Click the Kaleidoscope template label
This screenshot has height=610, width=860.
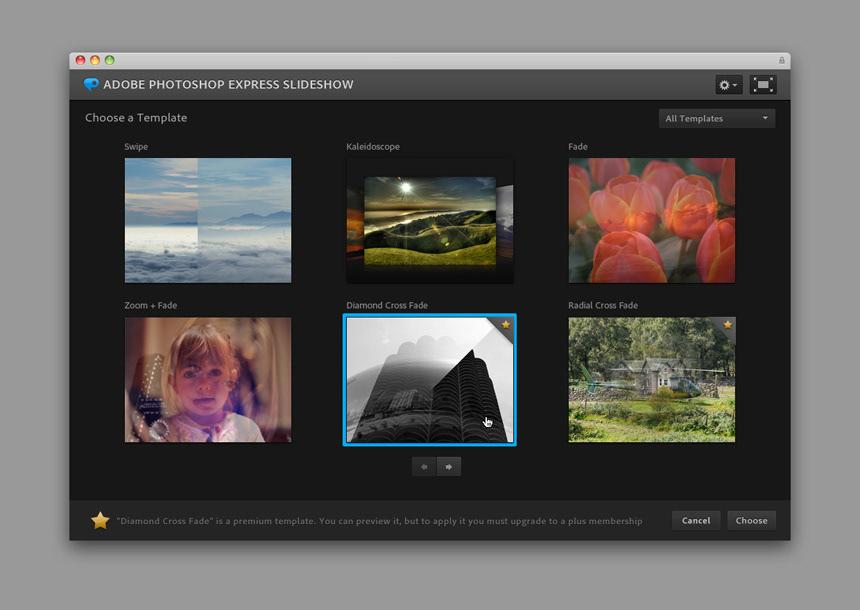click(x=373, y=146)
